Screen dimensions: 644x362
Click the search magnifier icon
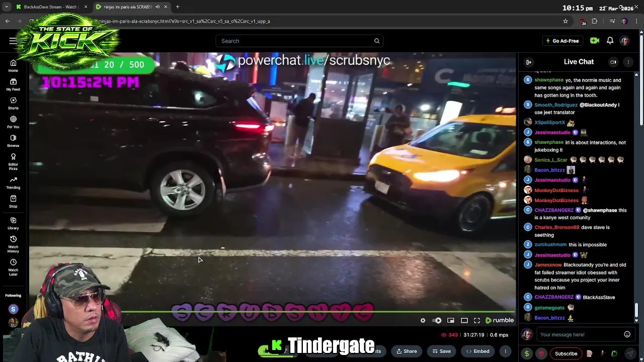click(x=377, y=41)
